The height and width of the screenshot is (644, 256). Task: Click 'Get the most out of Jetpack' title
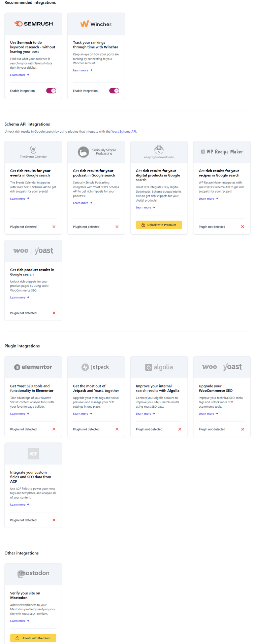click(96, 388)
